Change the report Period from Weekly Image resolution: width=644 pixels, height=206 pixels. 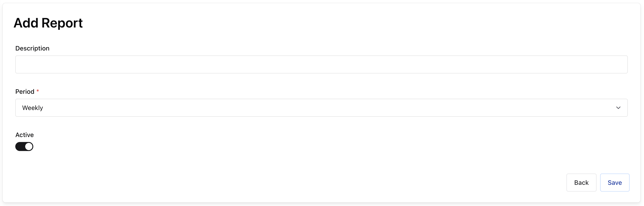coord(321,108)
